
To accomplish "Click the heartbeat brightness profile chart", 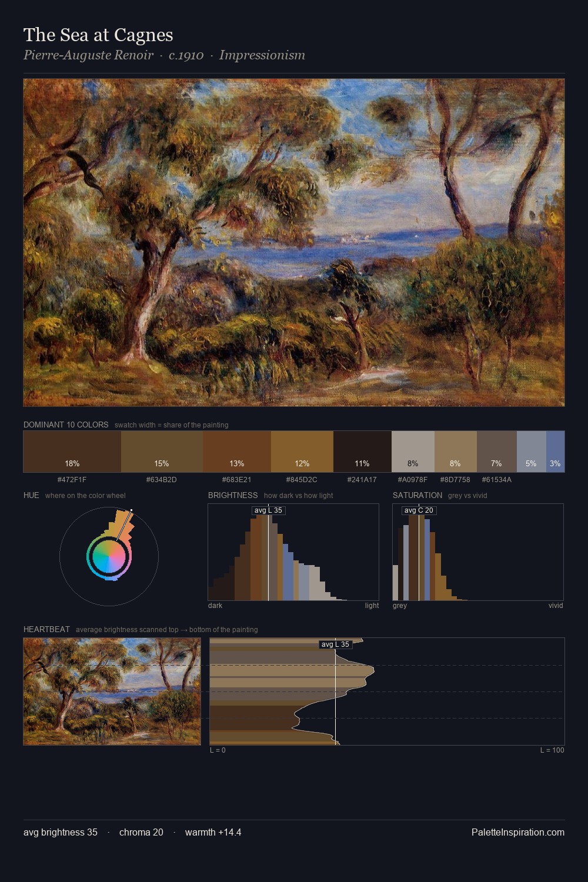I will click(x=387, y=691).
